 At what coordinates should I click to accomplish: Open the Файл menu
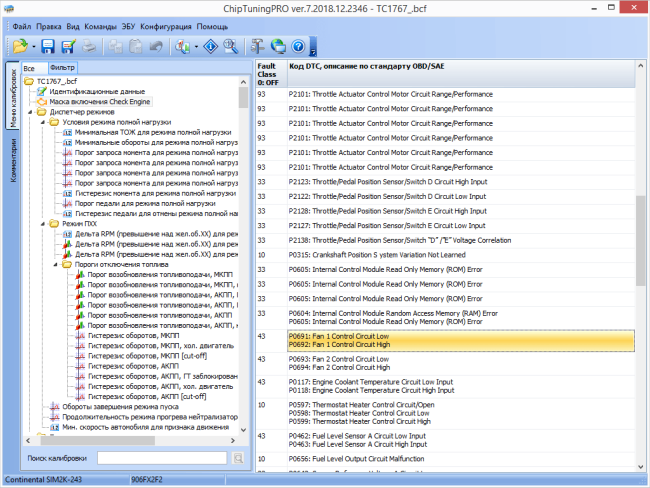(22, 27)
